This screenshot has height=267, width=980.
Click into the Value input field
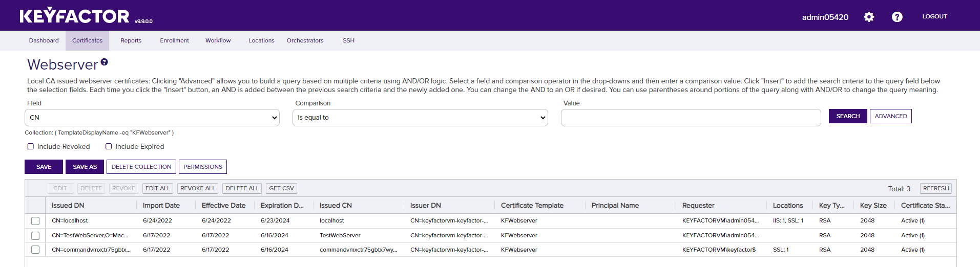(x=691, y=118)
